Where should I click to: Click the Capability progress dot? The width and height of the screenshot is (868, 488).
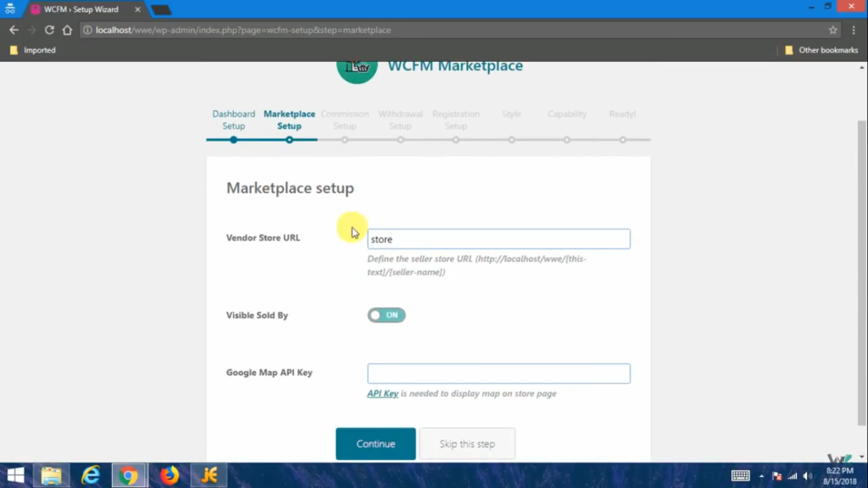pyautogui.click(x=567, y=140)
